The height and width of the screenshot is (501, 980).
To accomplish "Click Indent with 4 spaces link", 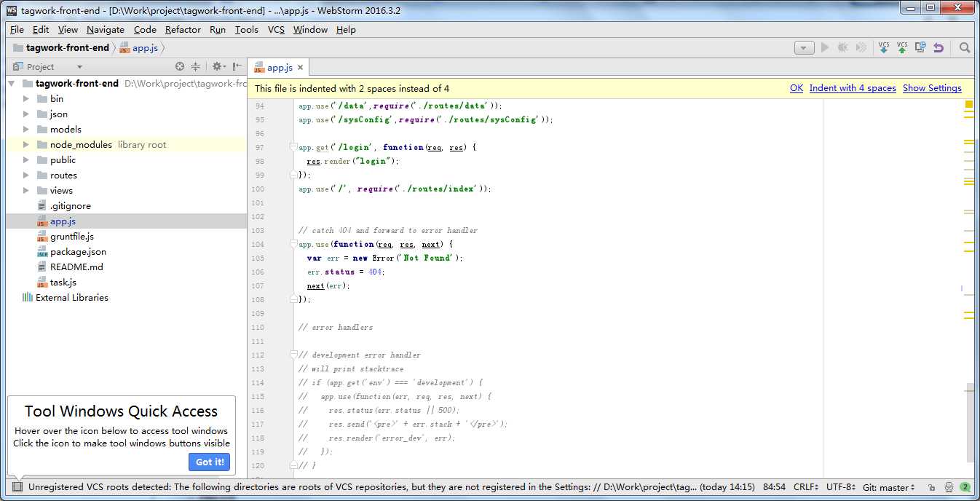I will 853,87.
